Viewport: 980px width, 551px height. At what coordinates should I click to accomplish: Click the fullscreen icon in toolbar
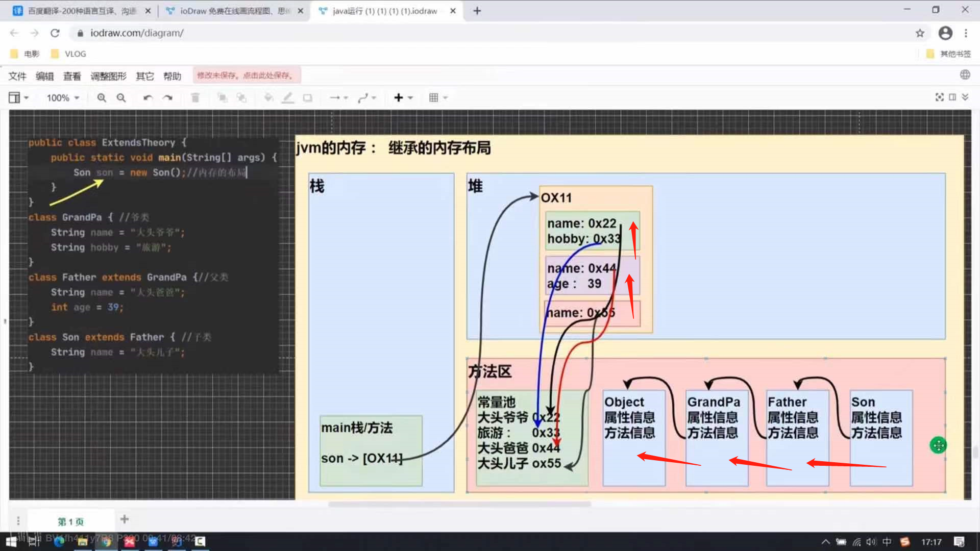tap(939, 97)
